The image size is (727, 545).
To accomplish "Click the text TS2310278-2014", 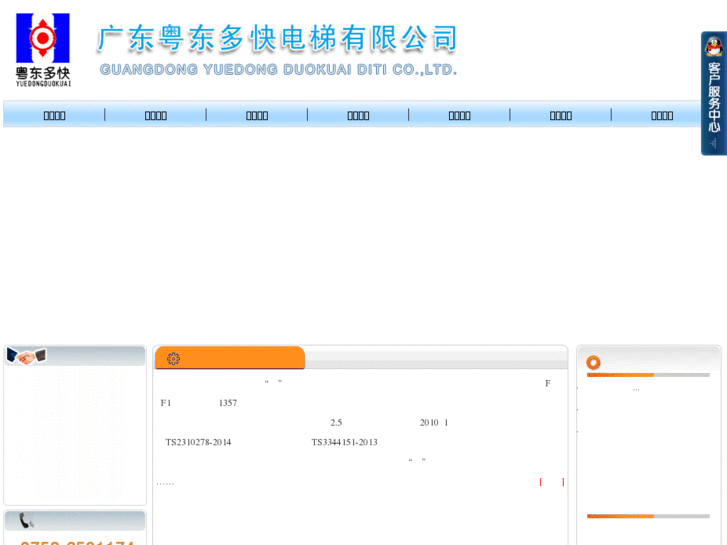I will click(198, 442).
